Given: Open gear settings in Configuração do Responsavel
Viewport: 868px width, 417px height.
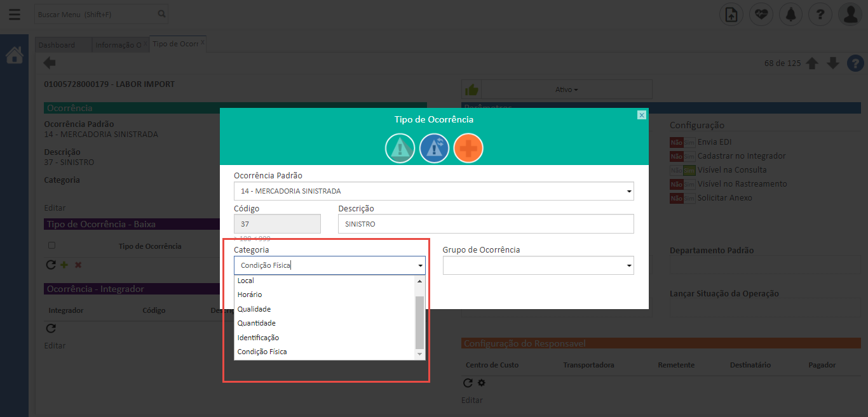Looking at the screenshot, I should pyautogui.click(x=481, y=383).
